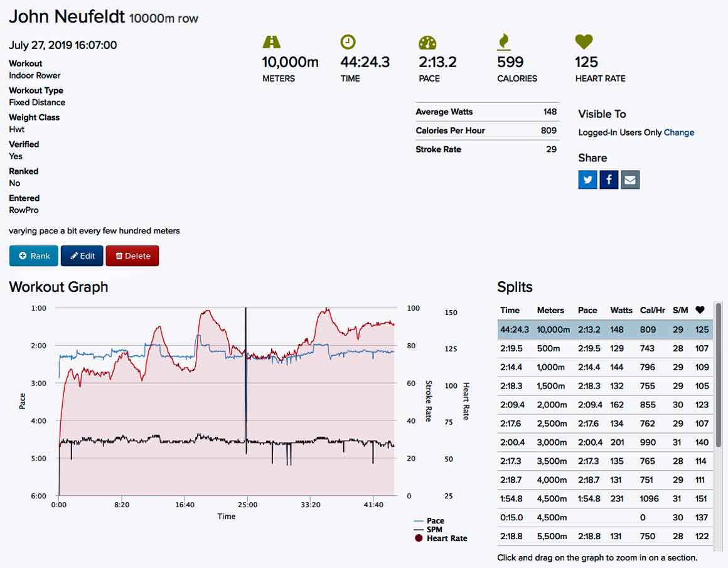
Task: Click the meters road icon
Action: (272, 42)
